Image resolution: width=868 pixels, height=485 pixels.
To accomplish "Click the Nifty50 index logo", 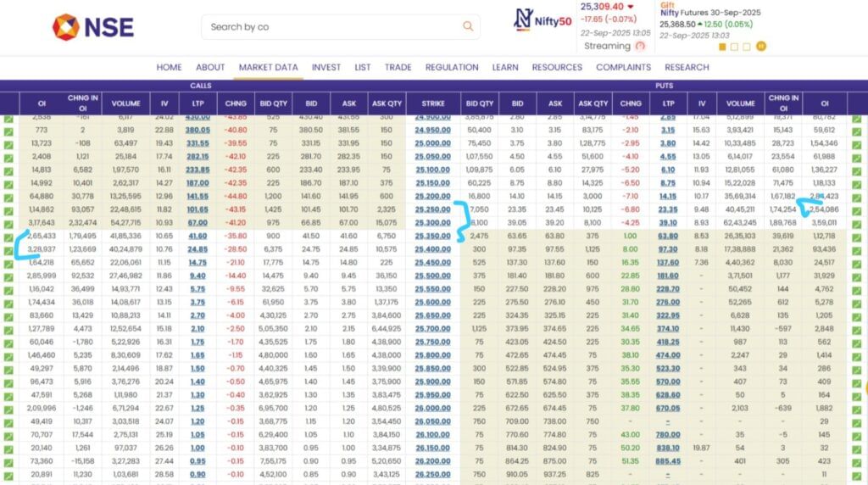I will click(x=542, y=20).
